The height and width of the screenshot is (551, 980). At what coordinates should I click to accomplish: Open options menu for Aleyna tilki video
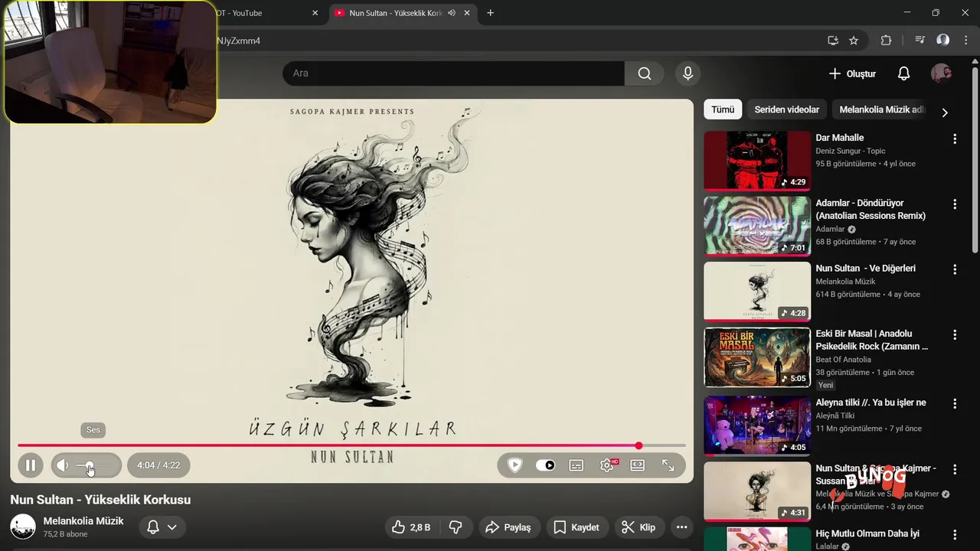(954, 403)
